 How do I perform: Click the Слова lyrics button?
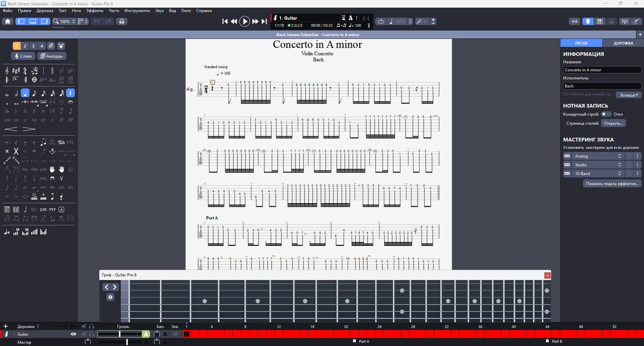(x=23, y=56)
